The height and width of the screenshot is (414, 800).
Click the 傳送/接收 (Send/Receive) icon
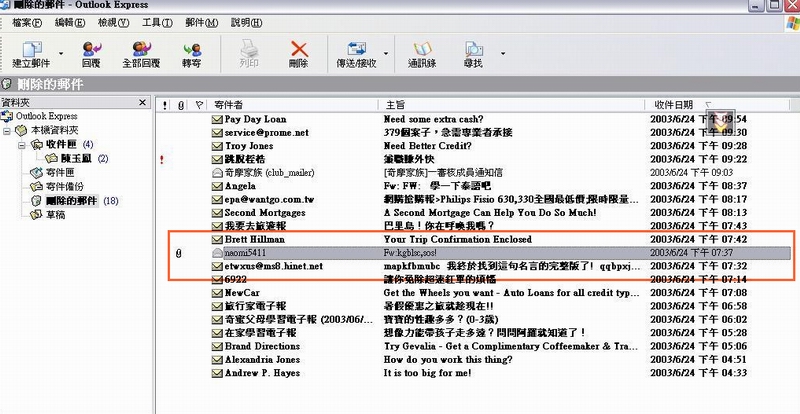point(358,53)
